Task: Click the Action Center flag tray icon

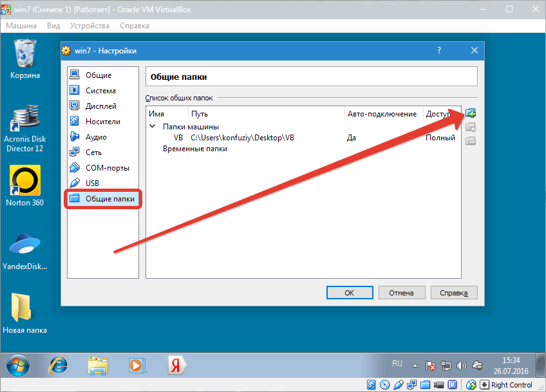Action: pyautogui.click(x=430, y=366)
